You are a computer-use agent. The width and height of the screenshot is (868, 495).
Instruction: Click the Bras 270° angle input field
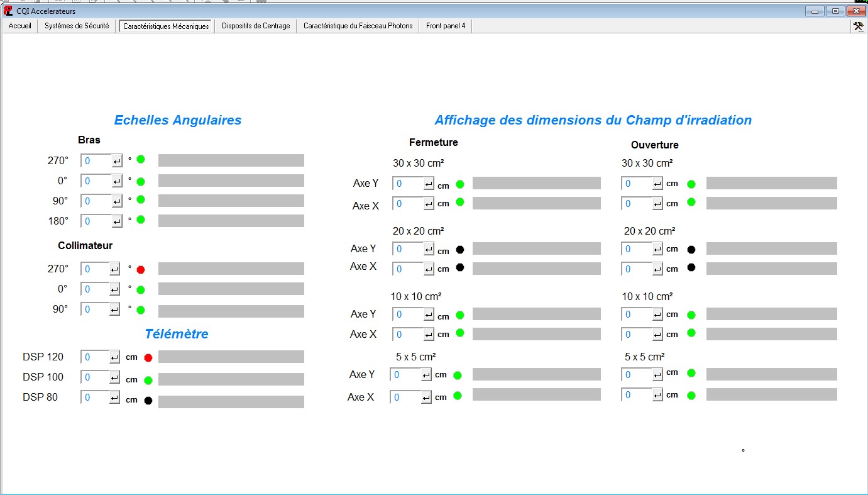pos(96,161)
